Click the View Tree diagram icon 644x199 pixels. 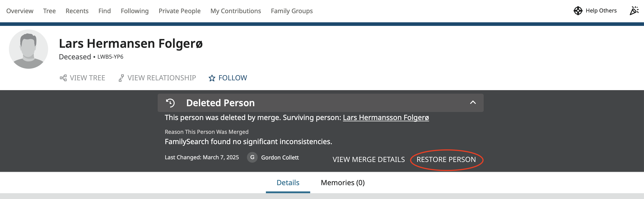[63, 78]
